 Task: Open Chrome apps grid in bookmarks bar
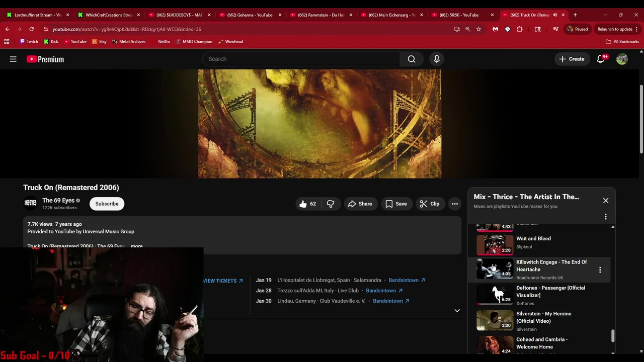7,42
